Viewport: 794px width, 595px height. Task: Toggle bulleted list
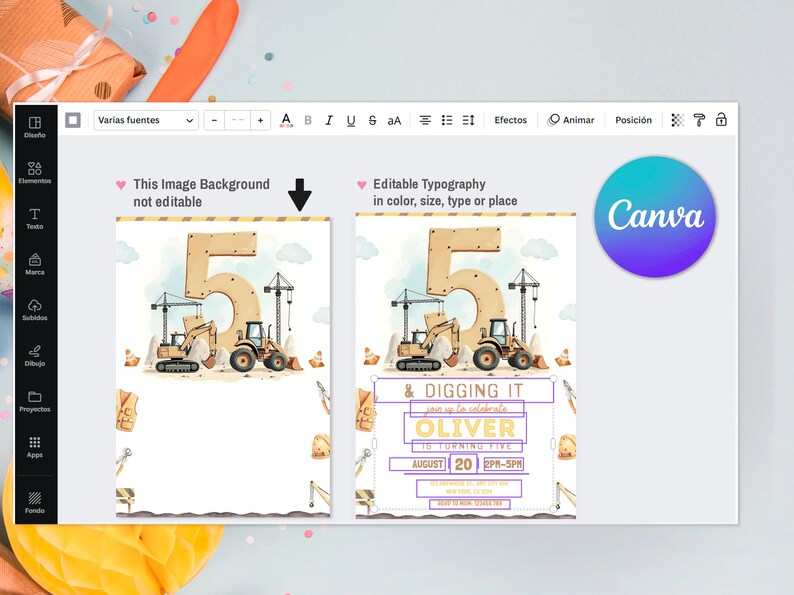tap(447, 120)
